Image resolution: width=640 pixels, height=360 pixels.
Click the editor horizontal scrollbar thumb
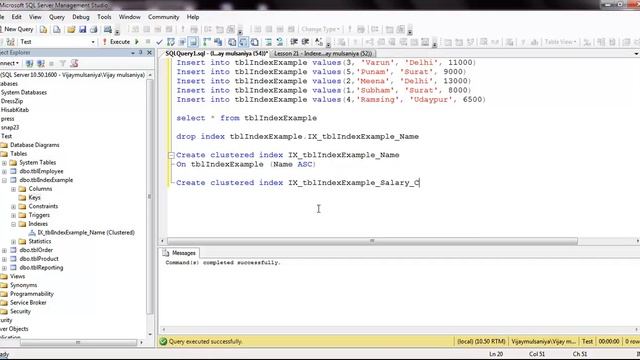[372, 241]
